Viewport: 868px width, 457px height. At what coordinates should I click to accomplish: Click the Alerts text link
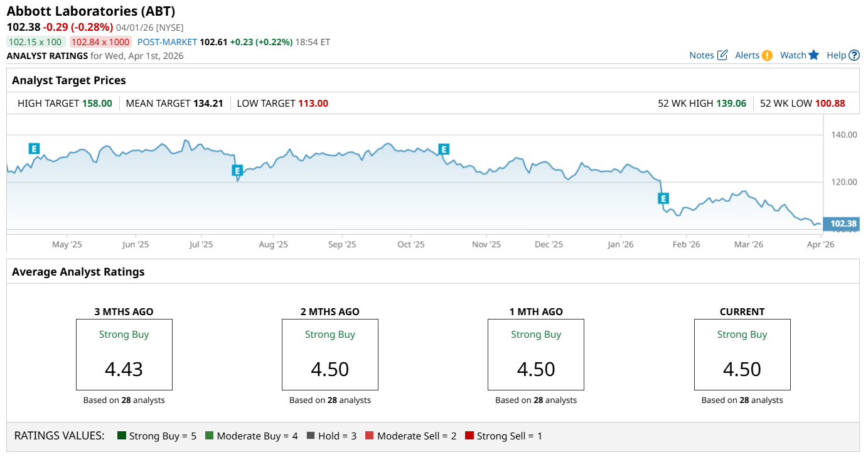pyautogui.click(x=747, y=55)
